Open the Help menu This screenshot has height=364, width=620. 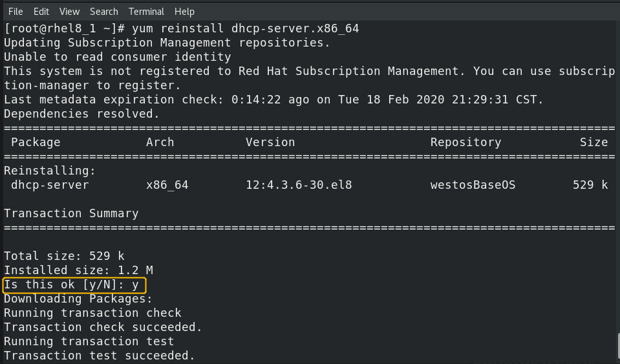(184, 12)
